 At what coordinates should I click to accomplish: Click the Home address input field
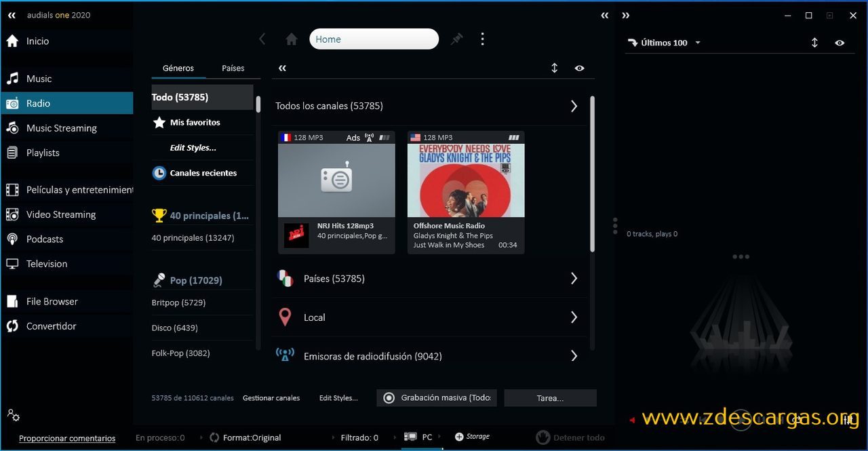(x=374, y=39)
